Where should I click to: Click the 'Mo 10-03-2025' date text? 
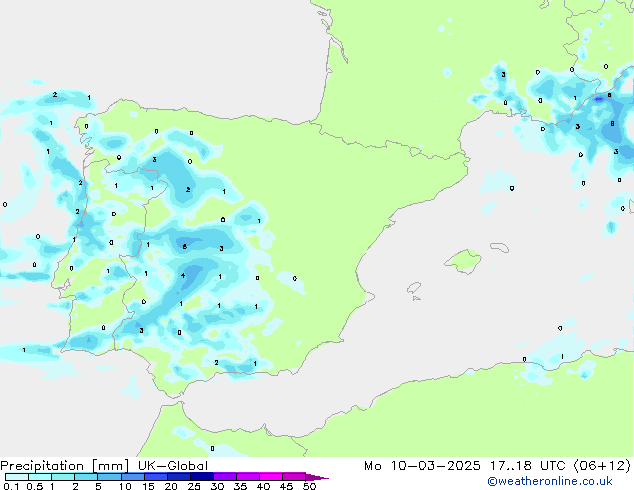tap(422, 466)
